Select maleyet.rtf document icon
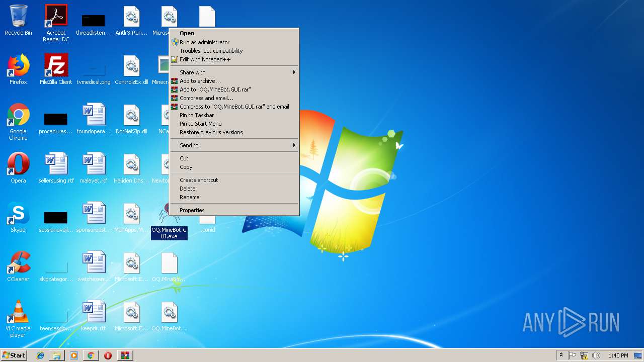644x362 pixels. (94, 168)
